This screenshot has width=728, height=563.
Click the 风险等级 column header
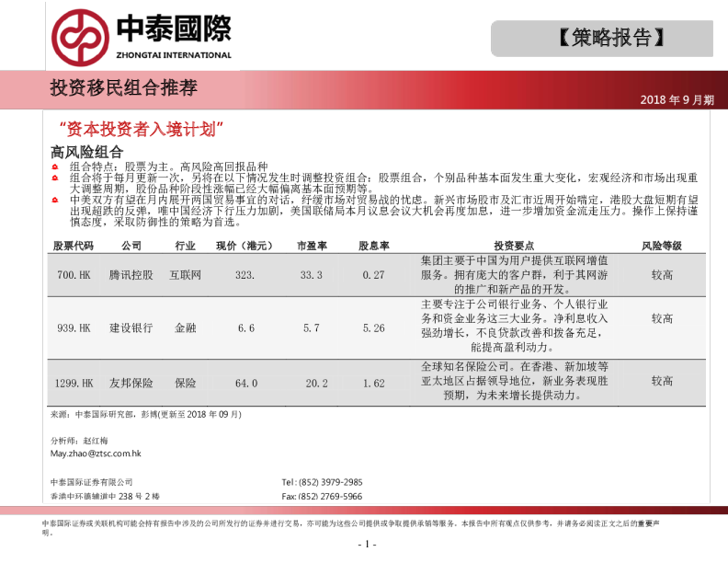point(661,246)
